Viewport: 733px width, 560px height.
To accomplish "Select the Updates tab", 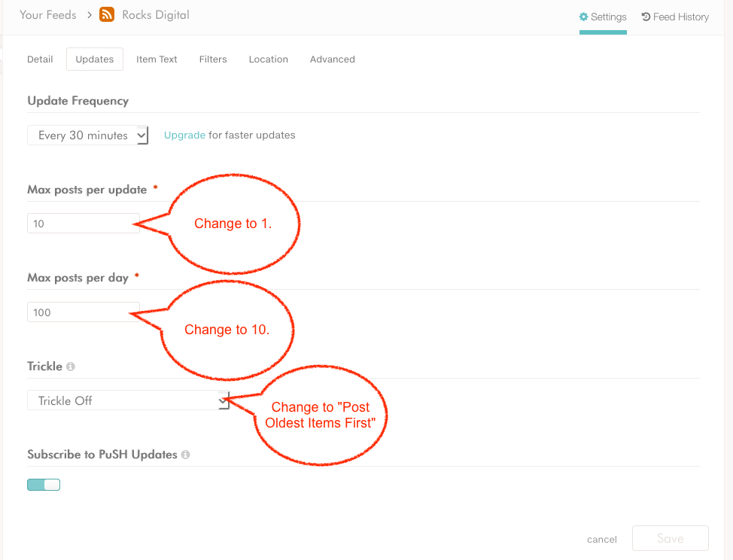I will 94,59.
